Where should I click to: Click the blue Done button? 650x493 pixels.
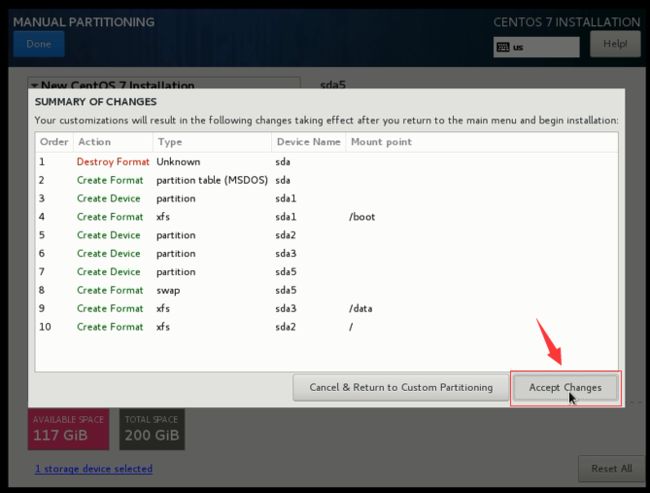coord(39,44)
